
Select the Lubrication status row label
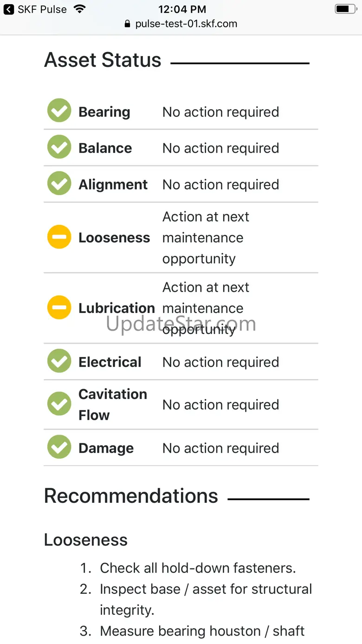click(x=116, y=308)
